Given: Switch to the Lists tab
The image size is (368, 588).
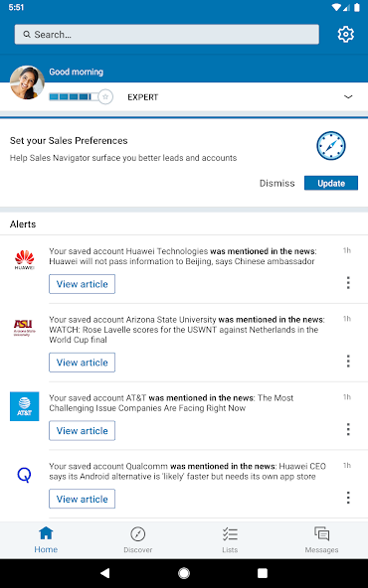Looking at the screenshot, I should point(230,540).
